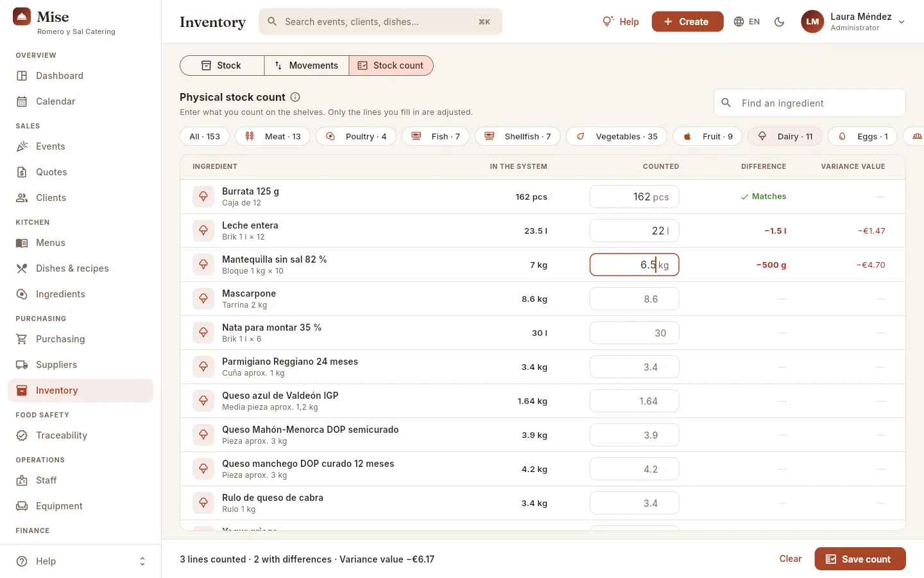Filter by All · 153 chip
Image resolution: width=924 pixels, height=578 pixels.
click(205, 136)
